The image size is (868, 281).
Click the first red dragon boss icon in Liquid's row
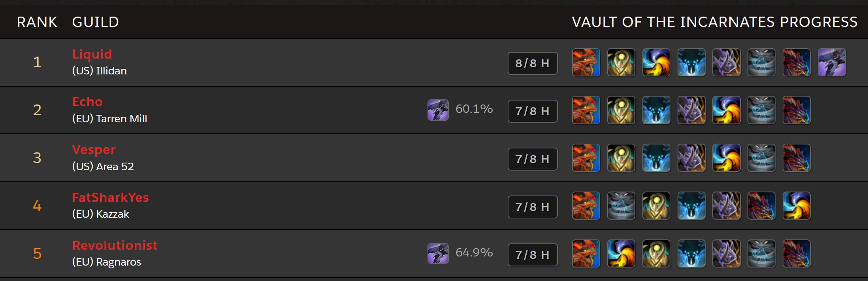[x=586, y=63]
